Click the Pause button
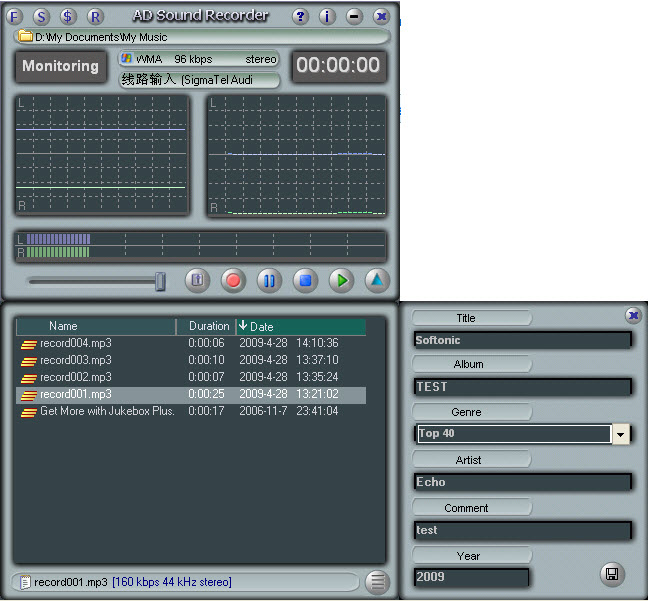648x601 pixels. (x=269, y=281)
